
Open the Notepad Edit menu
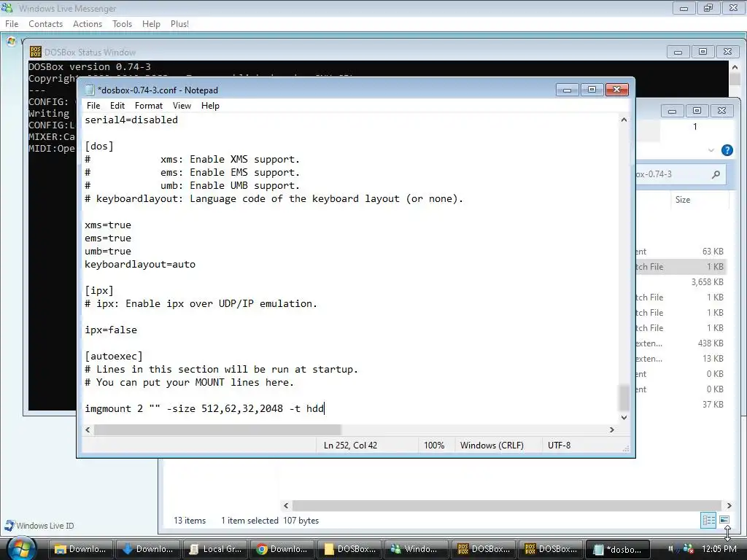(x=117, y=106)
